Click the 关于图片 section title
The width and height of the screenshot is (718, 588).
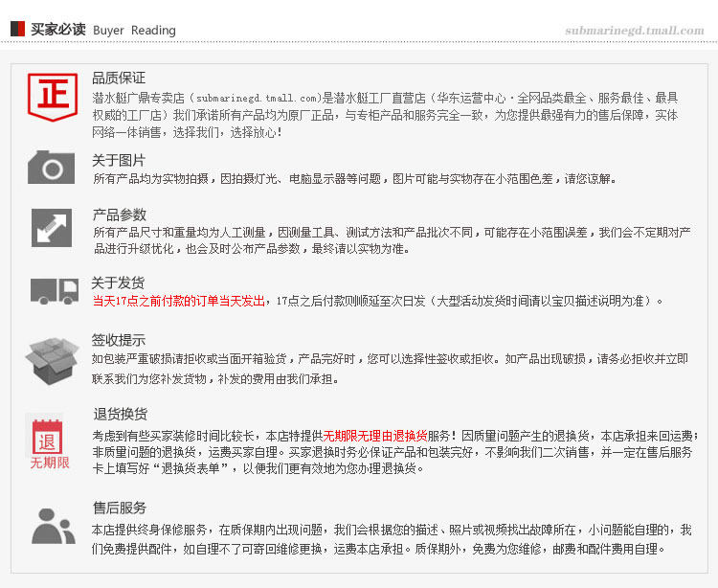click(119, 160)
